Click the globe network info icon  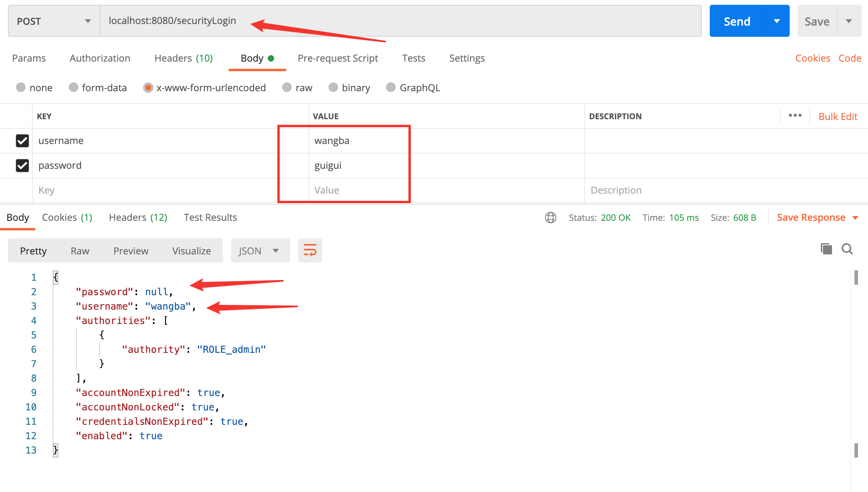[x=550, y=218]
